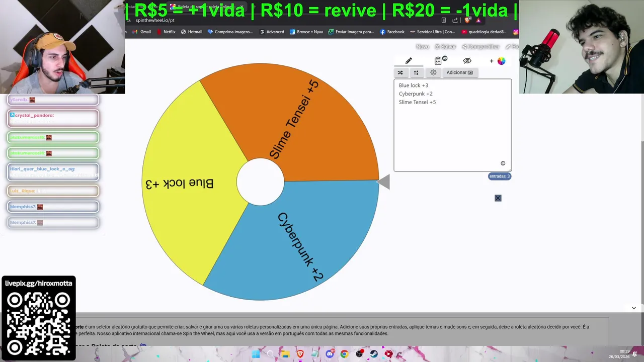This screenshot has width=644, height=362.
Task: Click the entradas: 3 counter badge
Action: click(x=500, y=176)
